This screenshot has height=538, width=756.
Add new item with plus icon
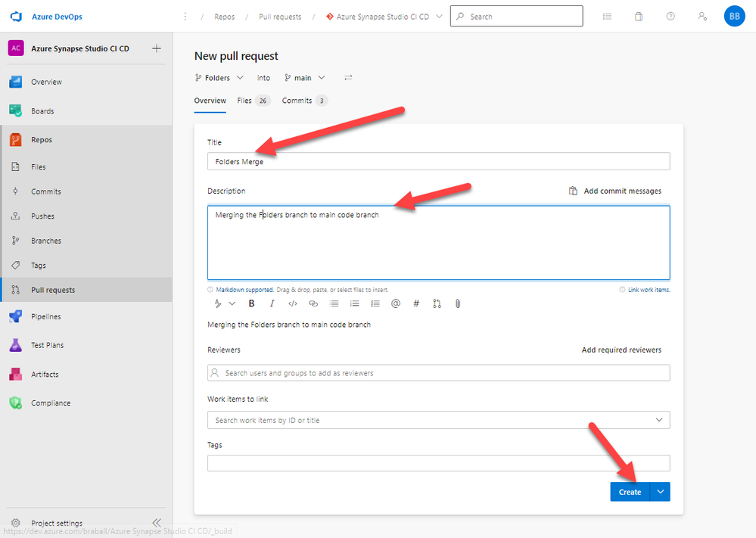[x=156, y=48]
